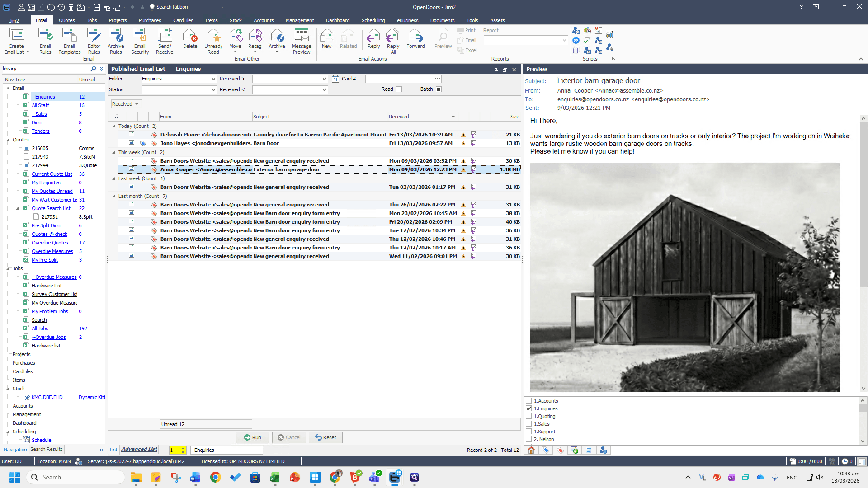Check the 1.Accounts tag
The width and height of the screenshot is (868, 488).
click(x=528, y=401)
